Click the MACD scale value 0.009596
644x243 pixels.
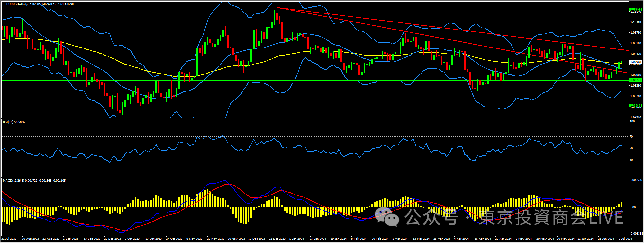(636, 180)
